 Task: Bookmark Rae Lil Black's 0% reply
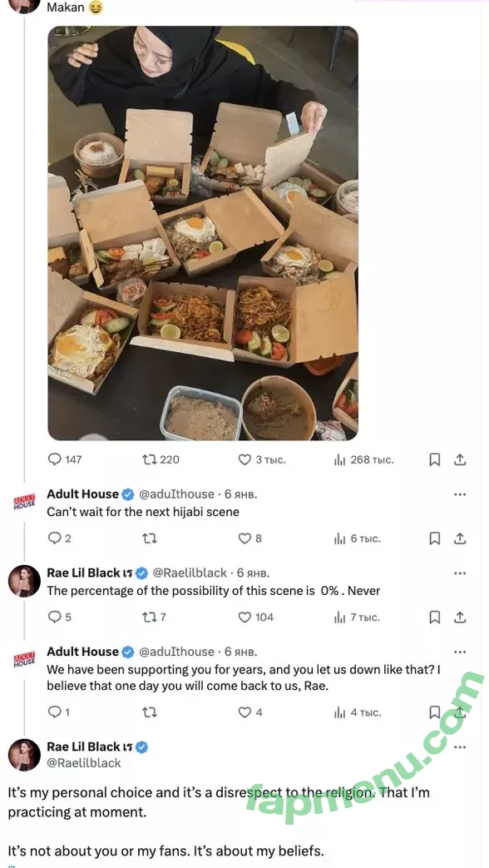point(435,617)
